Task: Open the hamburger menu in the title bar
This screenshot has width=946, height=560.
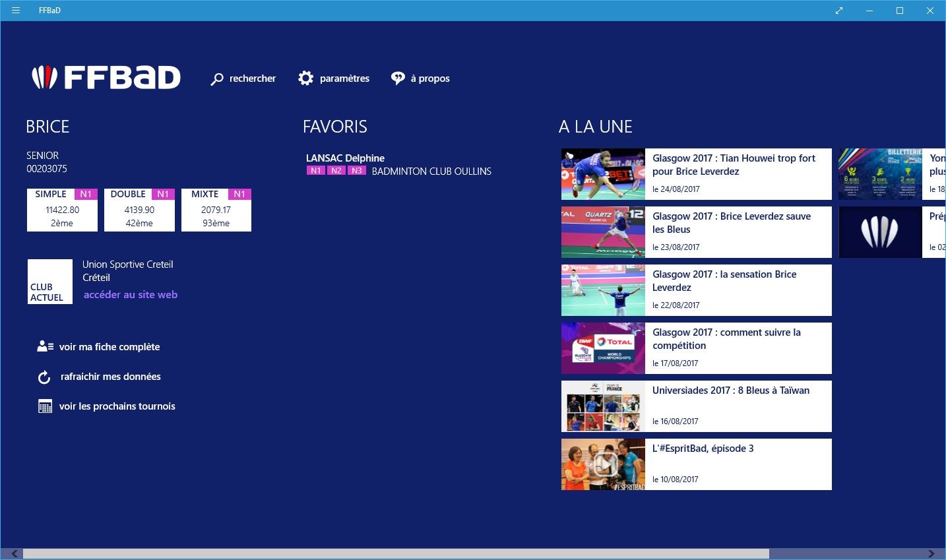Action: click(x=16, y=11)
